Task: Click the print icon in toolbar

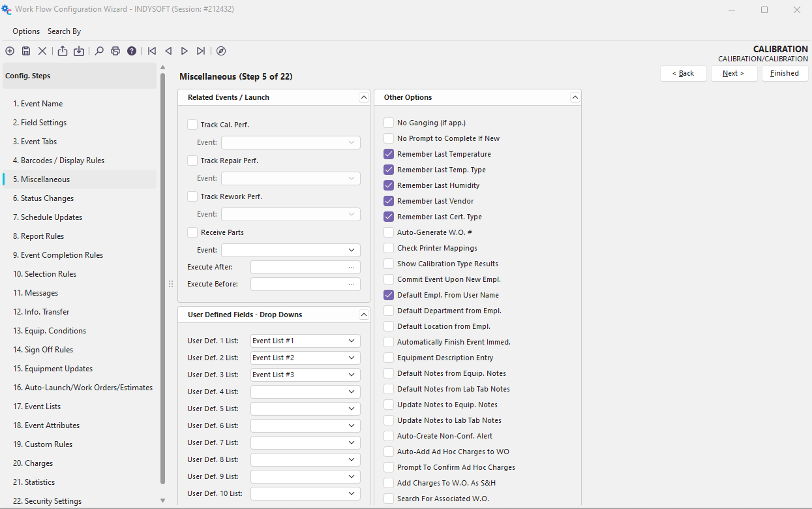Action: (x=115, y=51)
